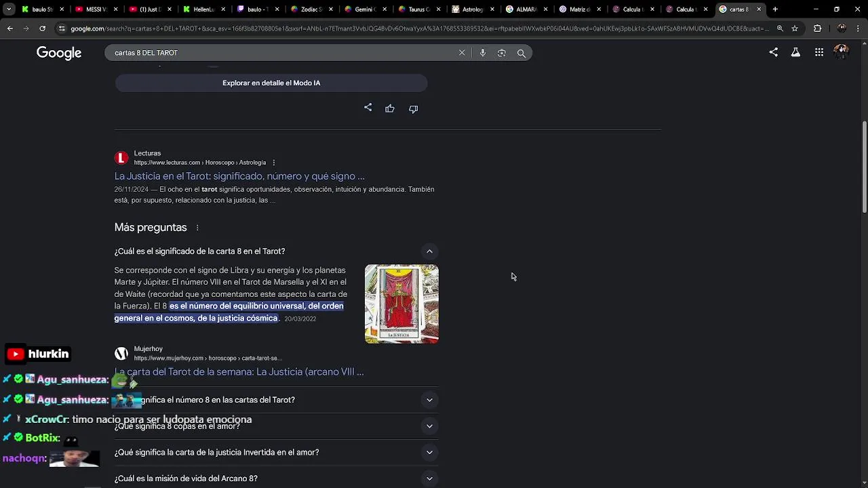Close the ALMARA tab
The image size is (868, 488).
544,9
